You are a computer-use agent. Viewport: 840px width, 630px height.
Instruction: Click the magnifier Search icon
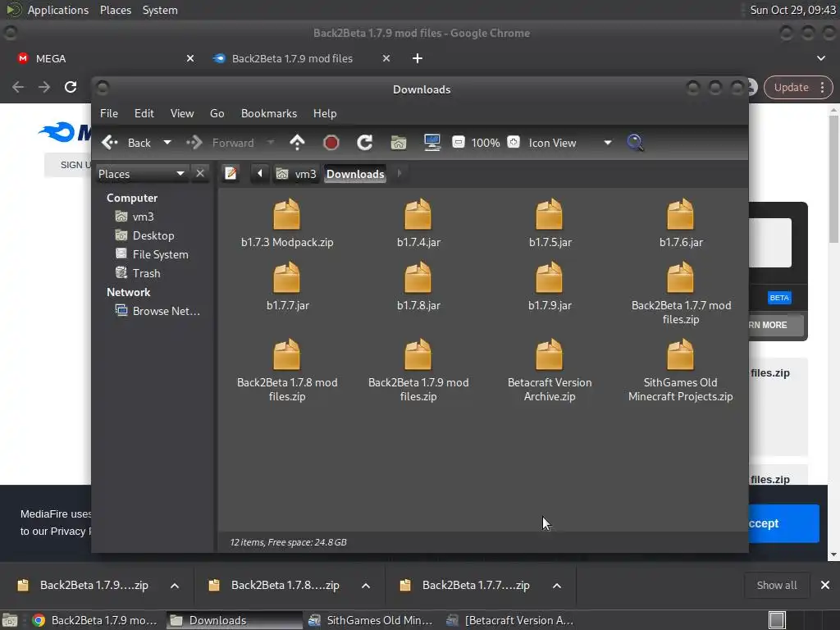point(635,143)
